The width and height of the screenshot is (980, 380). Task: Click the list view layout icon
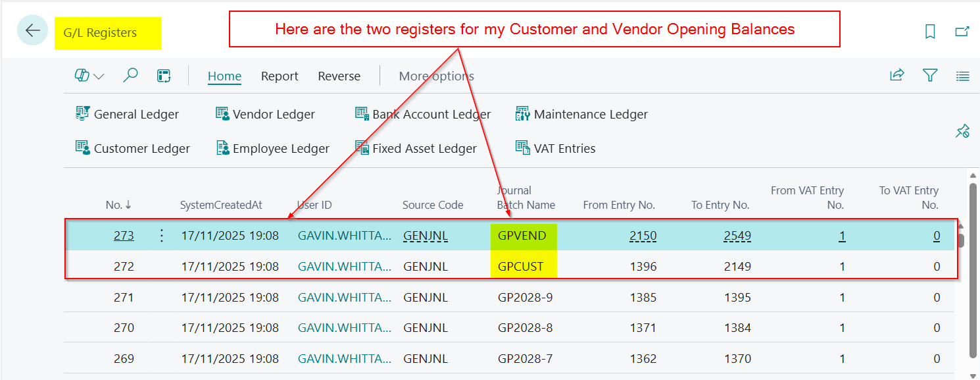click(x=962, y=76)
